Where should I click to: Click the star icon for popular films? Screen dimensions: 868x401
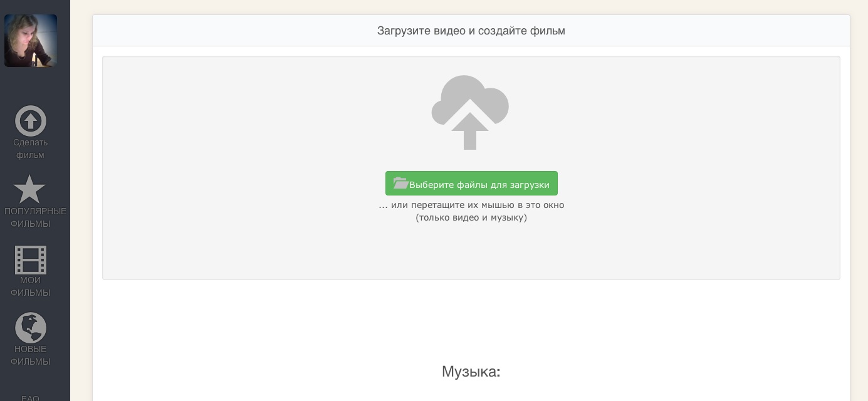point(29,189)
